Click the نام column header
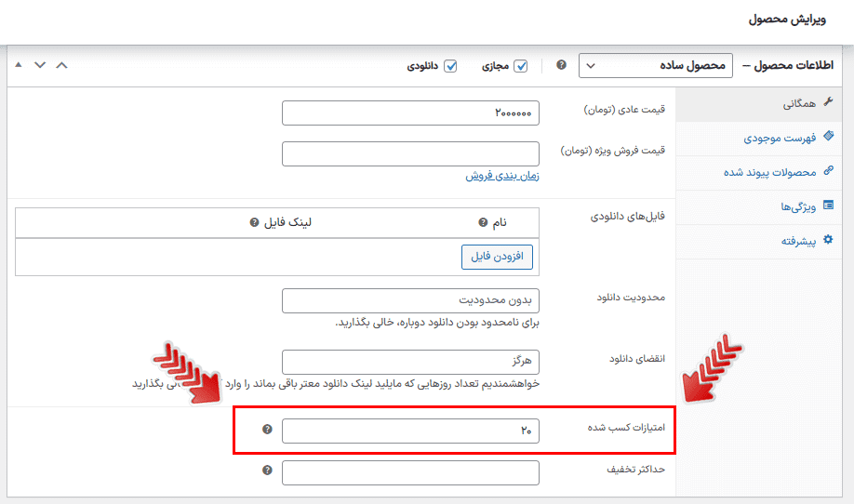The width and height of the screenshot is (854, 504). (500, 222)
